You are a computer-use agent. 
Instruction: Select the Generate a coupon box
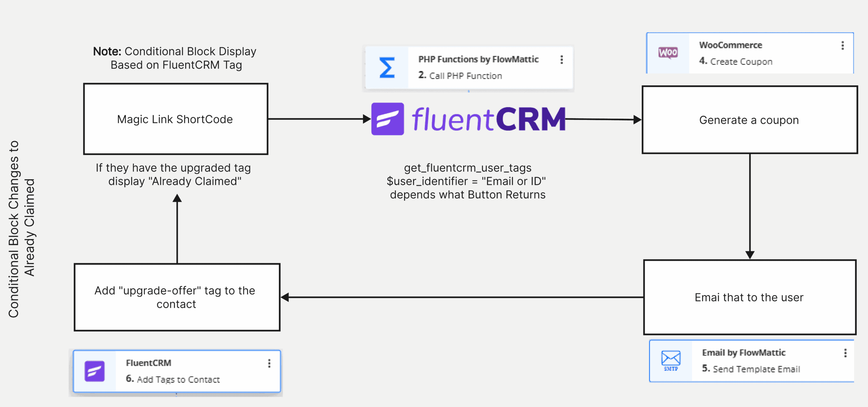pyautogui.click(x=750, y=120)
